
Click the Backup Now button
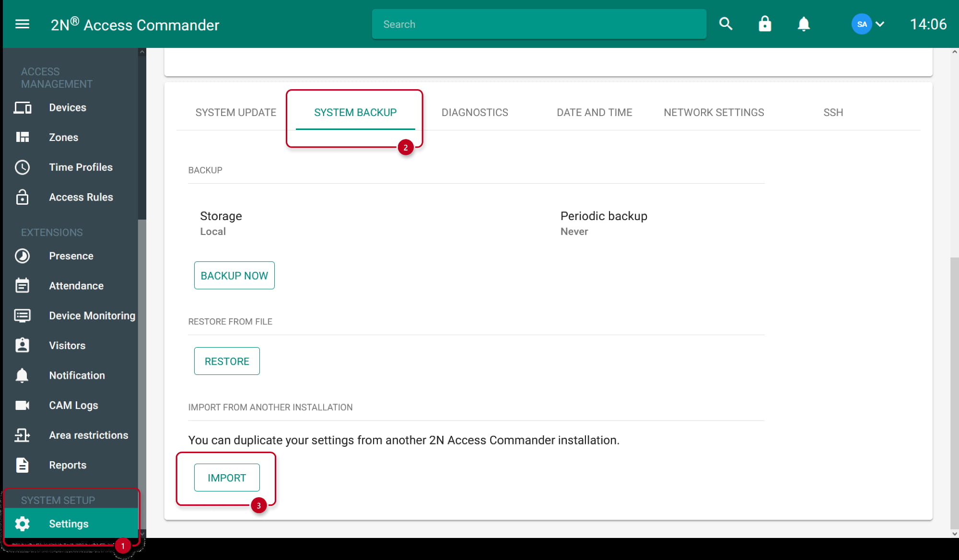pyautogui.click(x=234, y=275)
